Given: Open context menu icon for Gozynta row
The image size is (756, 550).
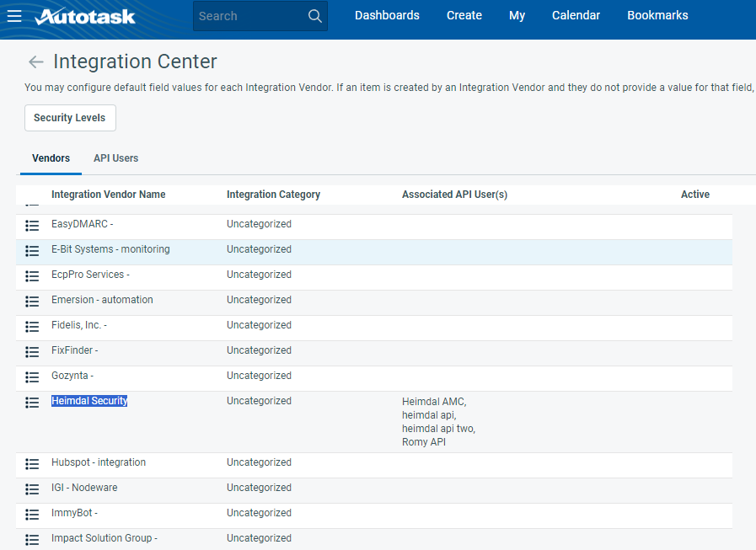Looking at the screenshot, I should tap(32, 377).
